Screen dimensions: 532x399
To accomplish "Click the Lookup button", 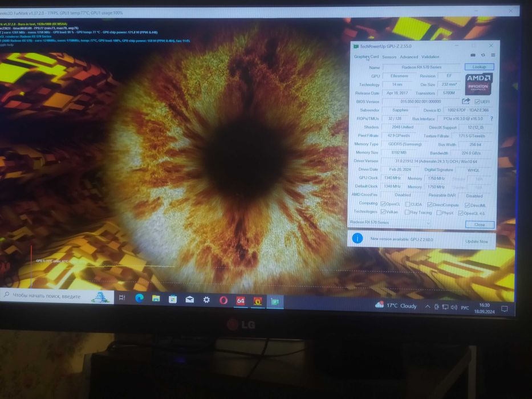I will click(479, 67).
